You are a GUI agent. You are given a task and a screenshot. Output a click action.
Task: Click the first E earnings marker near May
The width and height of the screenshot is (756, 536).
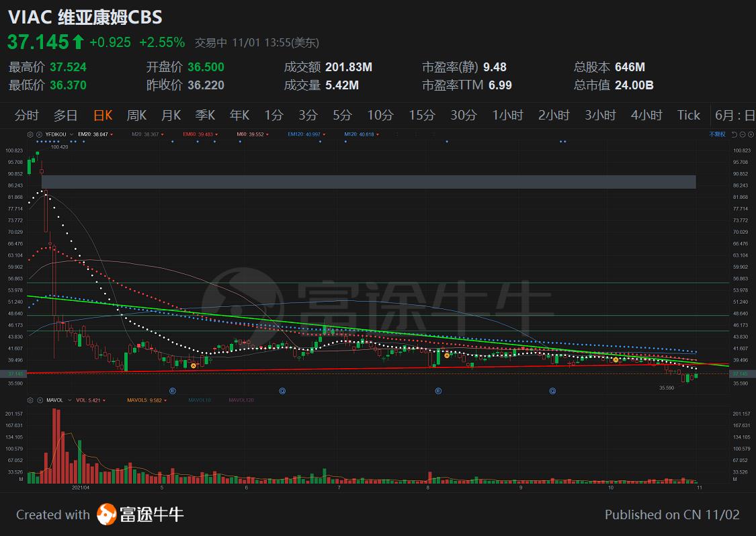(x=173, y=391)
